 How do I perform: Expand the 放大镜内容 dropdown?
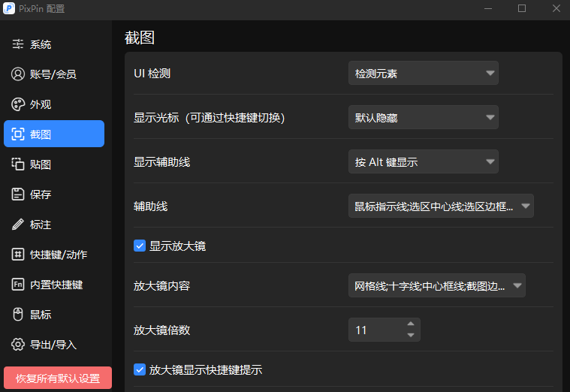[436, 285]
